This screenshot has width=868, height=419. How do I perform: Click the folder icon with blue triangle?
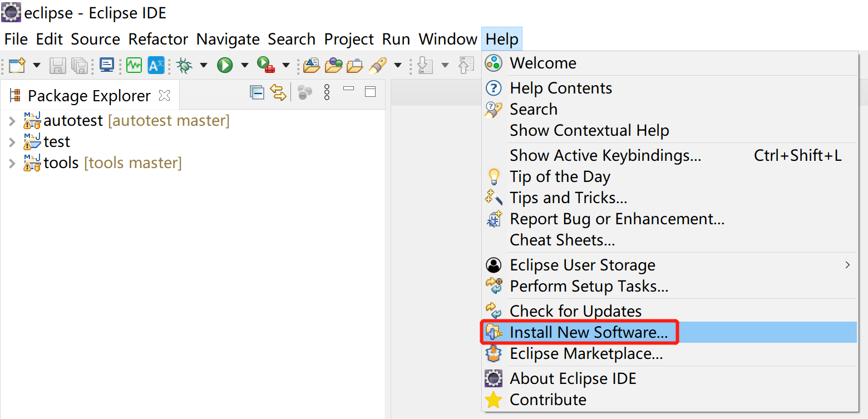(312, 65)
